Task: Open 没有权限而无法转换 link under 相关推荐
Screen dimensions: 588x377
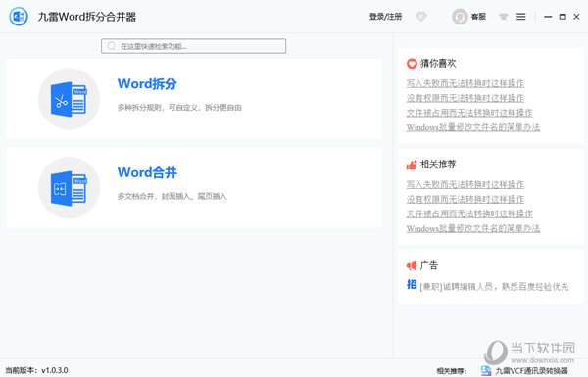Action: click(x=465, y=199)
